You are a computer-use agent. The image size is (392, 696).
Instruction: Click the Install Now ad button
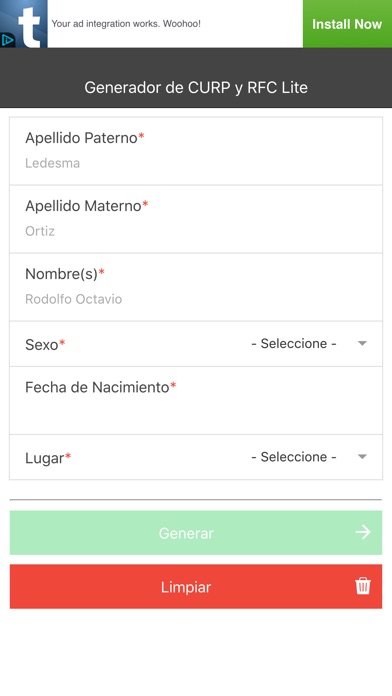347,24
